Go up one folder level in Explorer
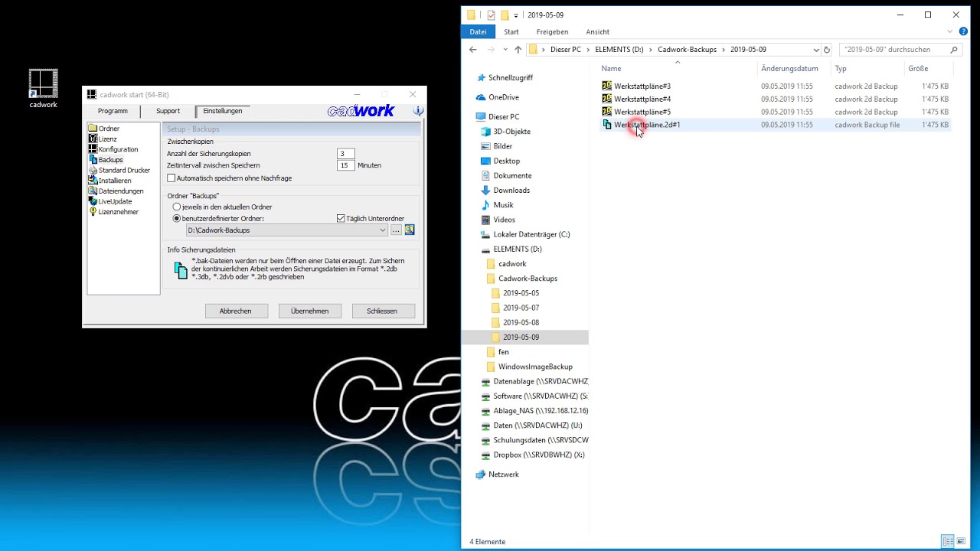The width and height of the screenshot is (980, 551). click(518, 50)
